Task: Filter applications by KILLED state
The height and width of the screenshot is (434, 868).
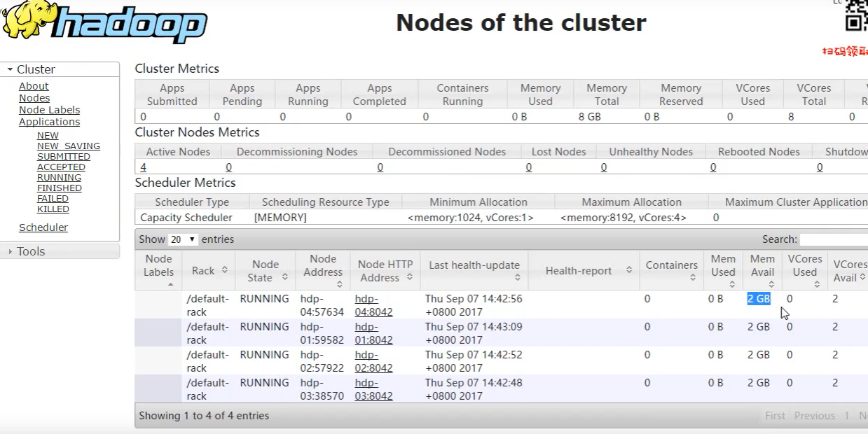Action: (53, 209)
